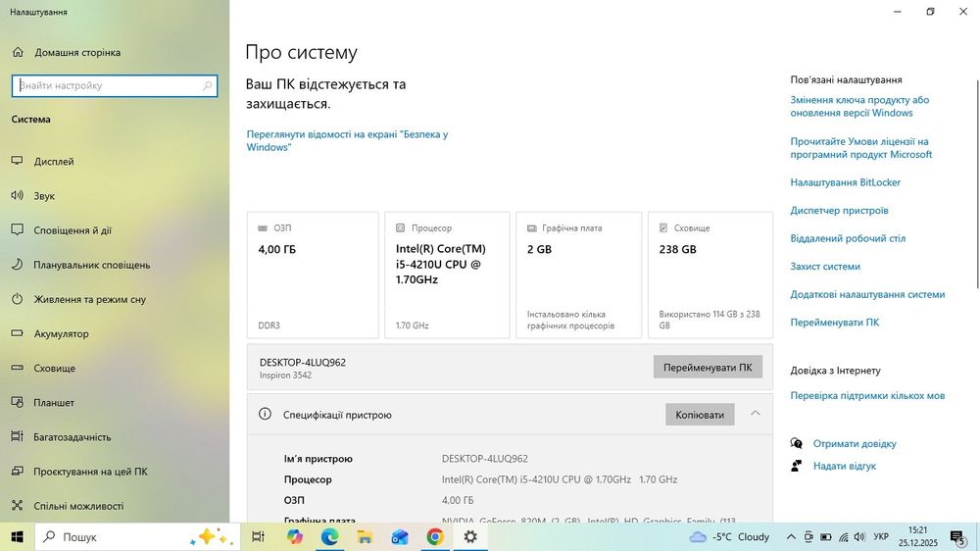Focus the Знайти настройку search field
This screenshot has width=980, height=551.
(115, 85)
